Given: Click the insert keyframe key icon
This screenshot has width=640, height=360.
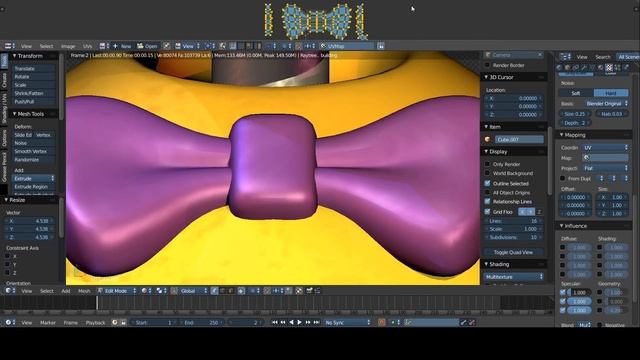Looking at the screenshot, I should pos(463,322).
